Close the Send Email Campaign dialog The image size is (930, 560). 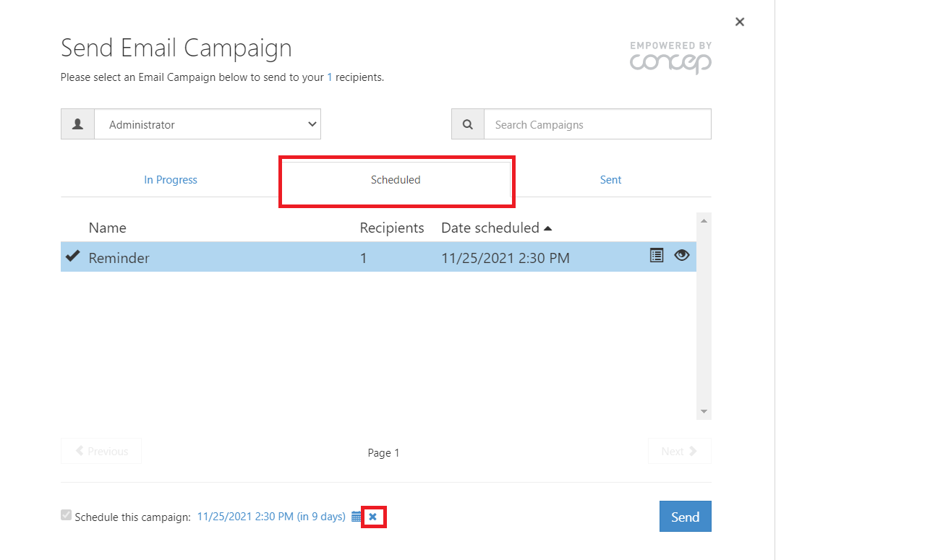tap(739, 22)
